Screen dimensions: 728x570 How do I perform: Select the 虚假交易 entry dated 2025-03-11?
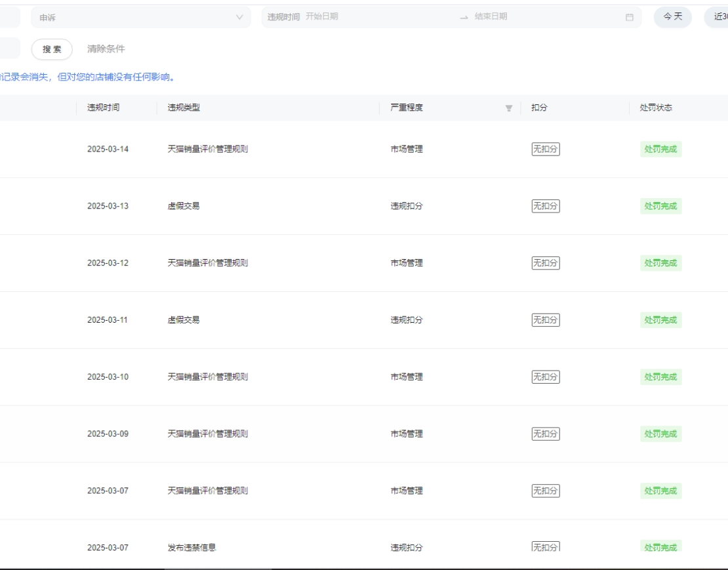[184, 320]
